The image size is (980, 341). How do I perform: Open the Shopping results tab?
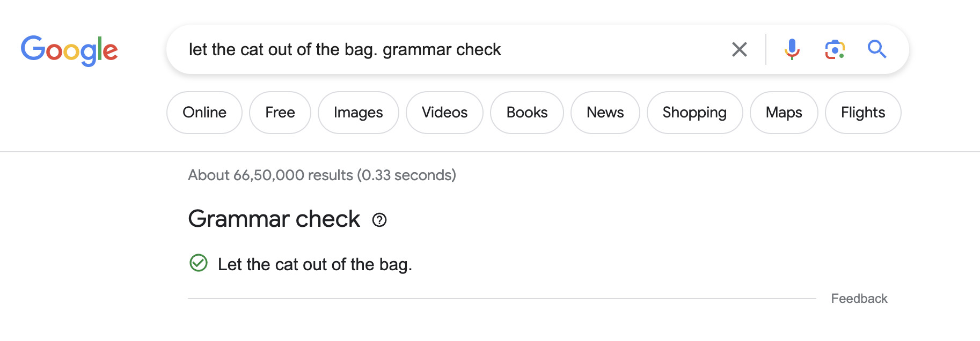pyautogui.click(x=694, y=113)
